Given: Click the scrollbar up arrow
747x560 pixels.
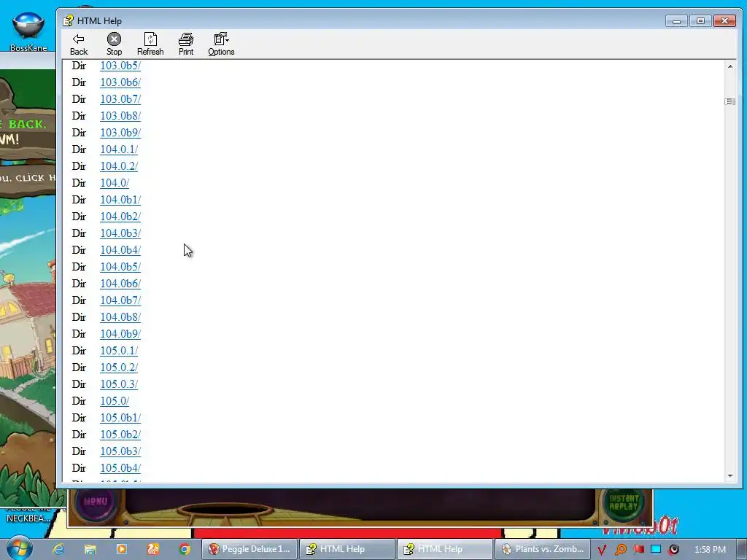Looking at the screenshot, I should coord(729,66).
